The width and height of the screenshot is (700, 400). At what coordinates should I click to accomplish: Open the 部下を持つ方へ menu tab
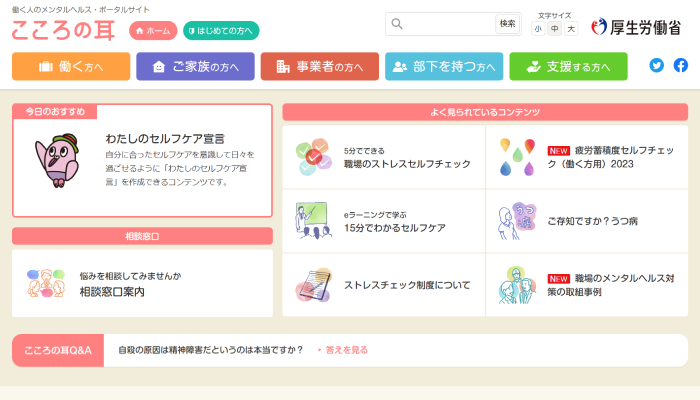click(x=444, y=67)
